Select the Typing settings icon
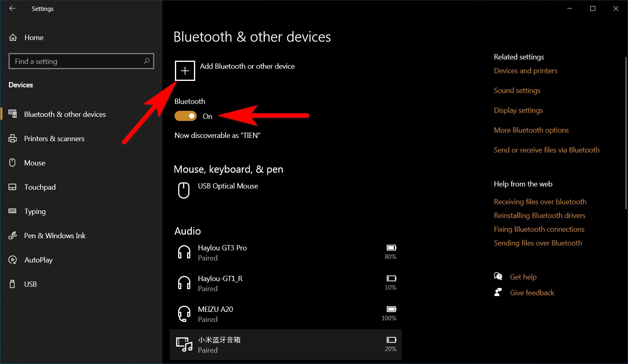This screenshot has width=628, height=364. (x=13, y=211)
